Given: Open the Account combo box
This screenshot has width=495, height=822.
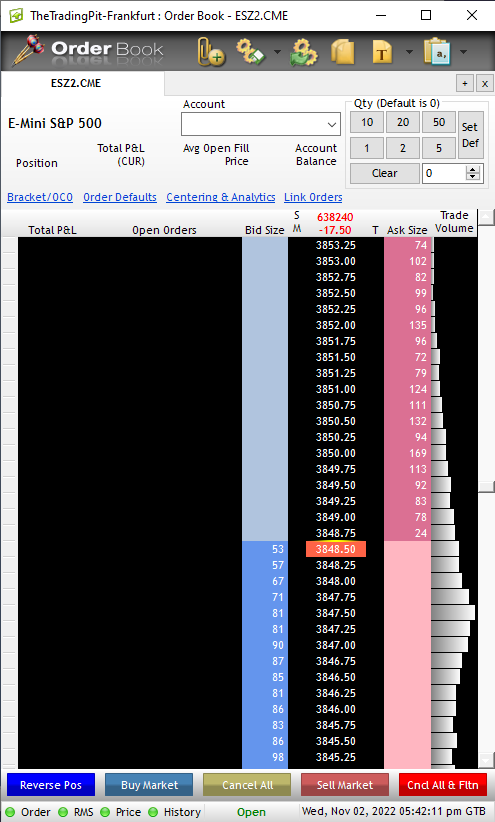Looking at the screenshot, I should coord(261,124).
